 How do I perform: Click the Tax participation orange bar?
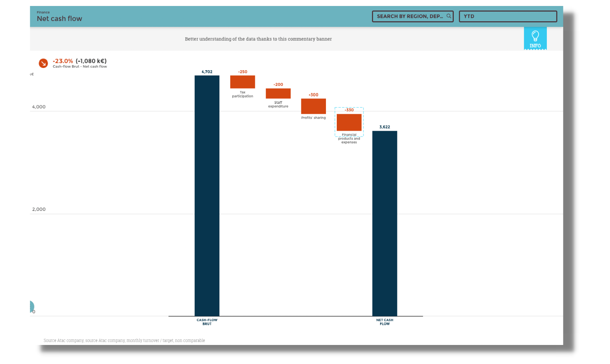[242, 82]
